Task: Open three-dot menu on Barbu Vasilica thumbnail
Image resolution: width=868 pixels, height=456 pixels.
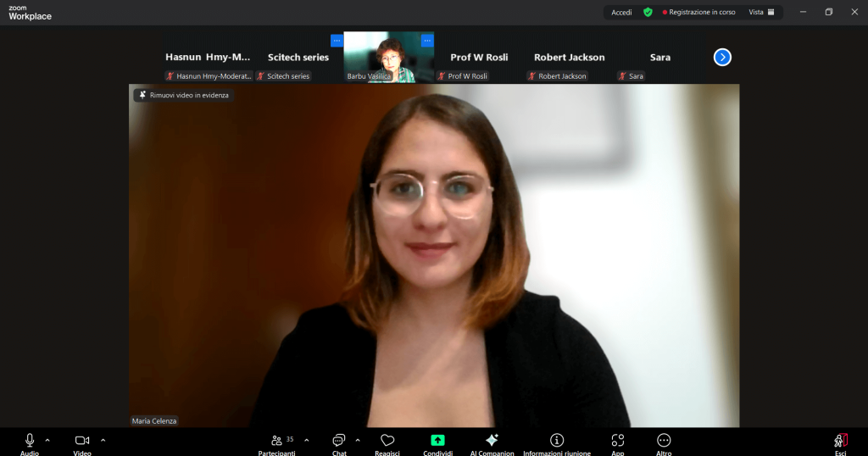Action: [427, 40]
